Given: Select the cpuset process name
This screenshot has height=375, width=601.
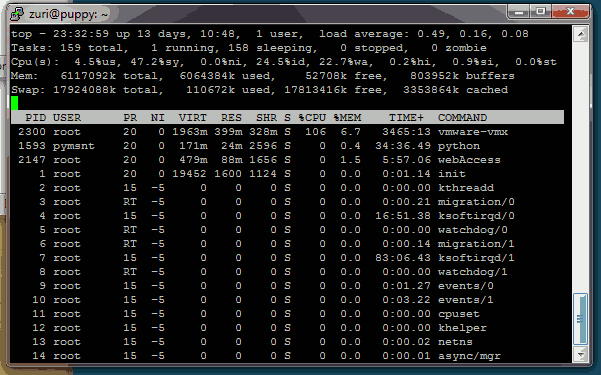Looking at the screenshot, I should (x=459, y=314).
